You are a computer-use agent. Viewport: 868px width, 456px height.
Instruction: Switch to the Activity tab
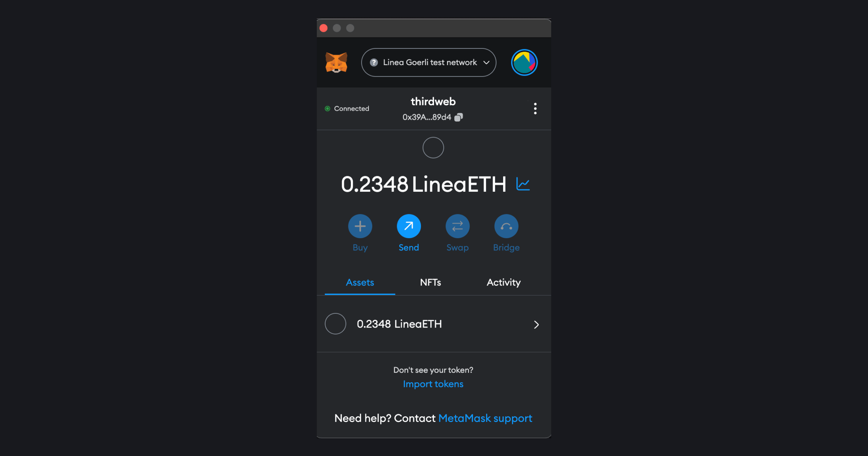[x=503, y=282]
